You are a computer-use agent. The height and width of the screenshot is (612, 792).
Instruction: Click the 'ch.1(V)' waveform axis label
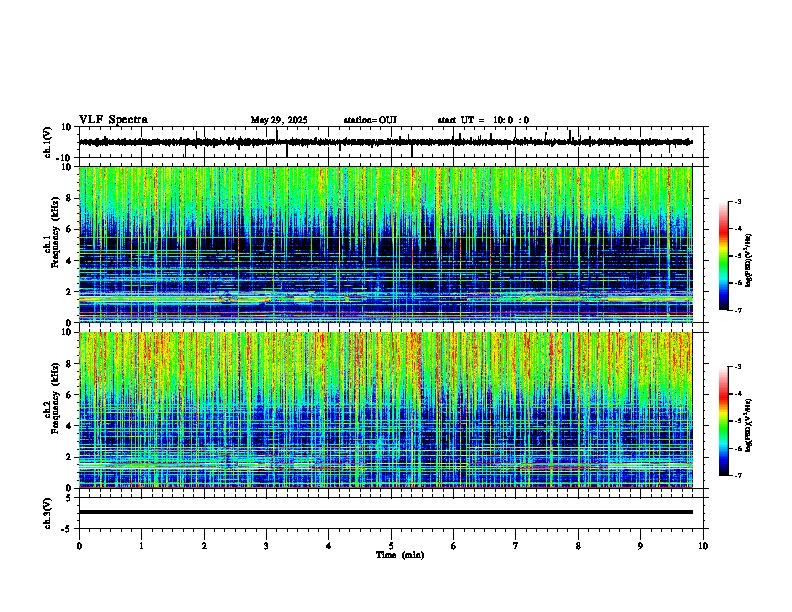tap(48, 142)
